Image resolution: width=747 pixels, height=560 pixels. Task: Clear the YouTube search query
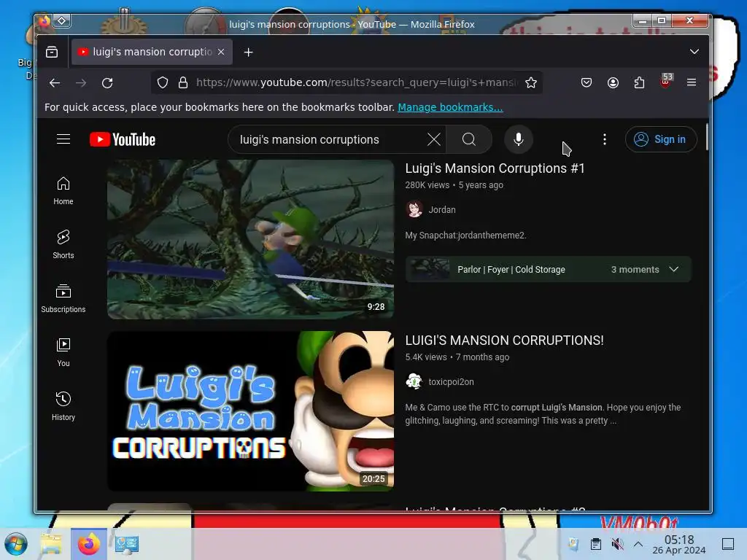click(x=433, y=139)
